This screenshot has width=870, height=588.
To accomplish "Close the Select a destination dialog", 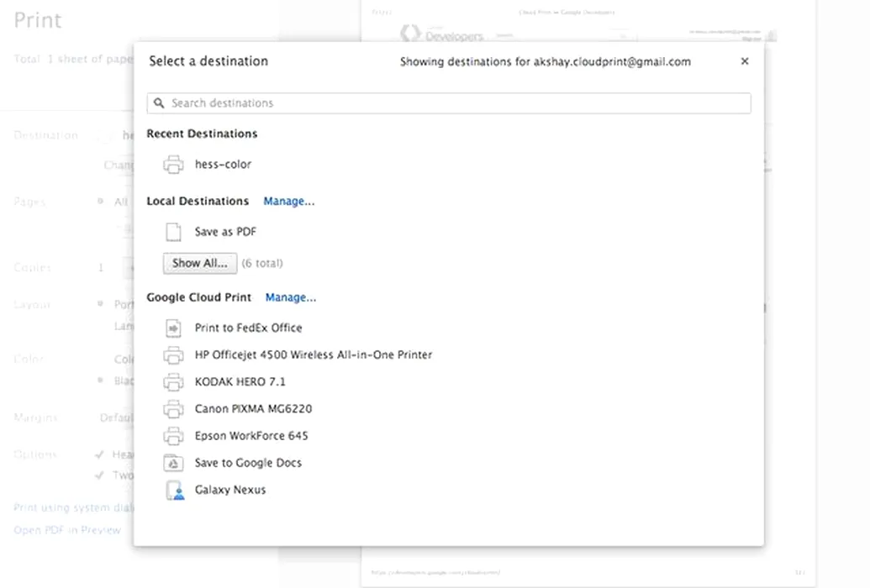I will [x=745, y=61].
